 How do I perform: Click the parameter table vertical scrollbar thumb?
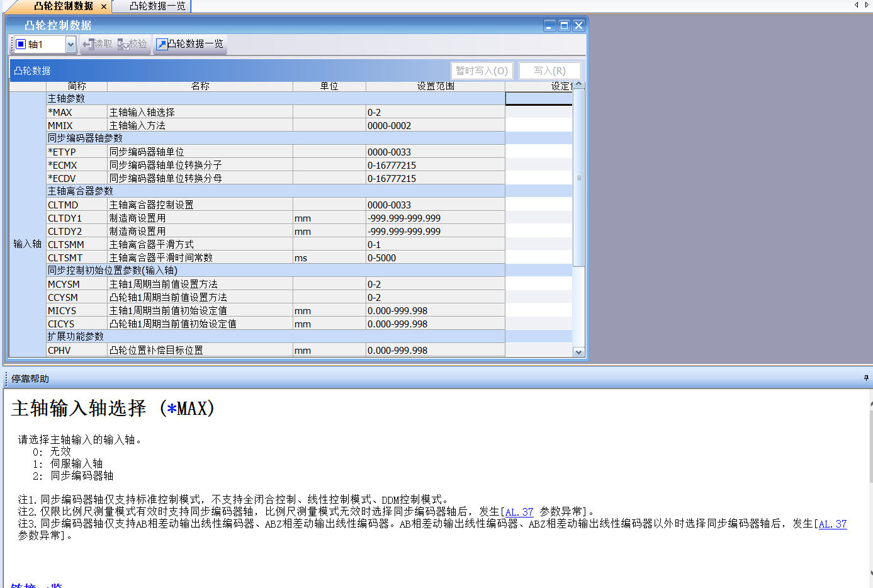[578, 178]
